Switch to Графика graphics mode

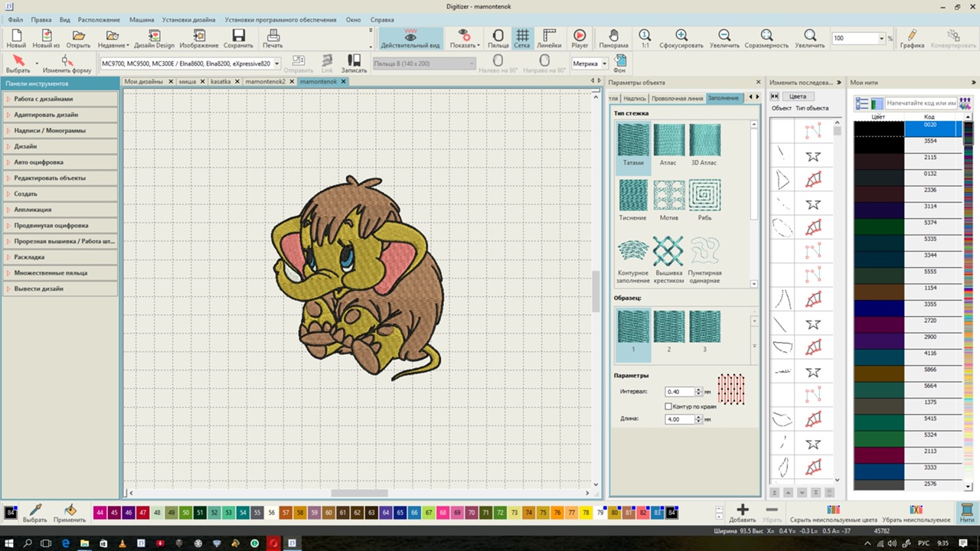(912, 38)
